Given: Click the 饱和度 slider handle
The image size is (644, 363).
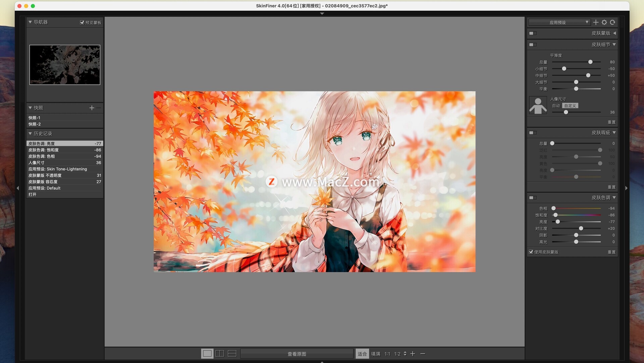Looking at the screenshot, I should pyautogui.click(x=555, y=215).
